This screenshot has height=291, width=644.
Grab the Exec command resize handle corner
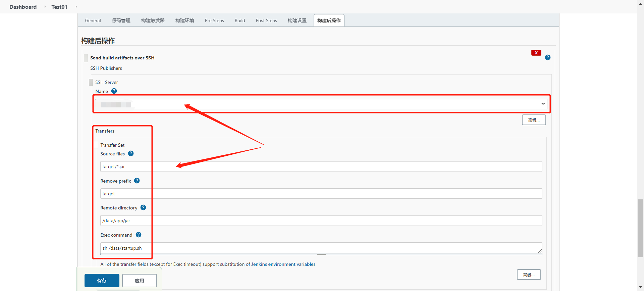click(540, 251)
